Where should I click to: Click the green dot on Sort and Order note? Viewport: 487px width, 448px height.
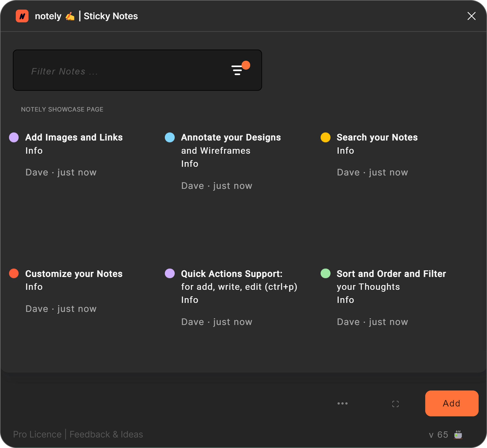[325, 274]
